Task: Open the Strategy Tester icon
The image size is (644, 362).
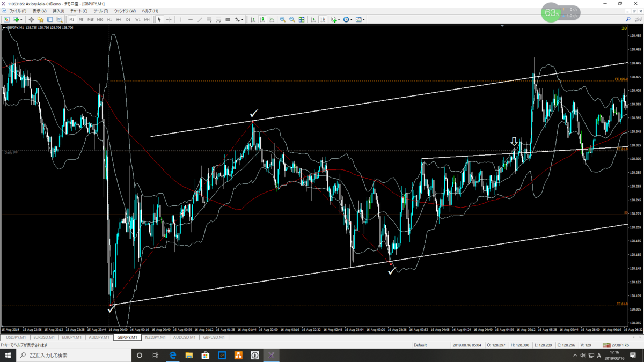Action: pos(59,19)
